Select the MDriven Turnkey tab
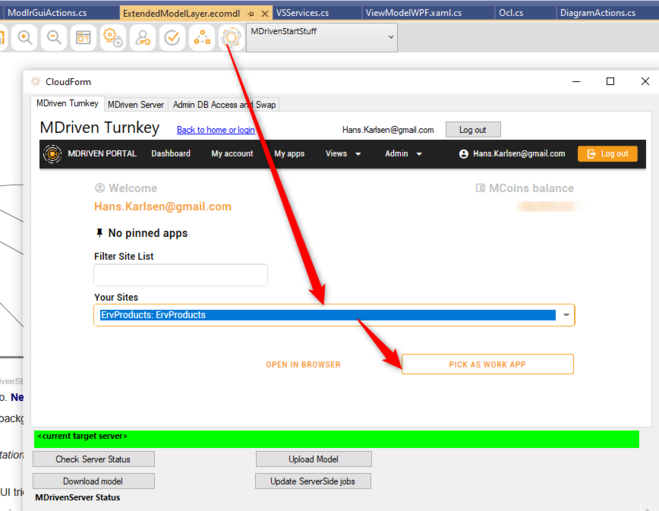 67,103
